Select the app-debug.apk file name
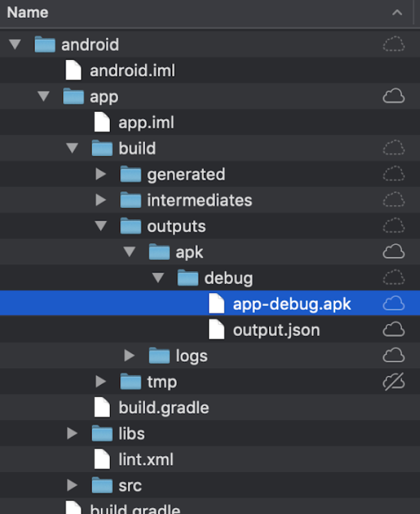 click(292, 304)
